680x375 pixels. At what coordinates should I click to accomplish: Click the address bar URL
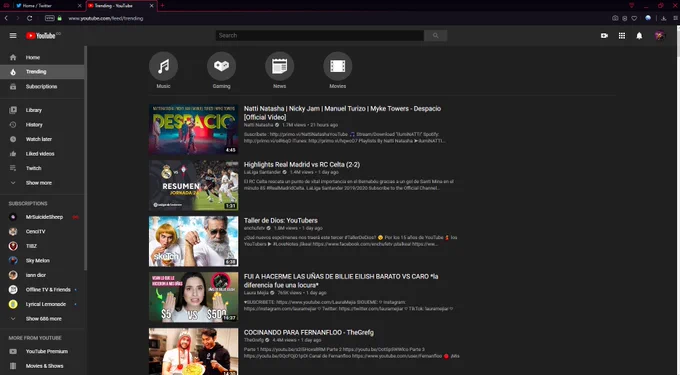click(x=106, y=18)
